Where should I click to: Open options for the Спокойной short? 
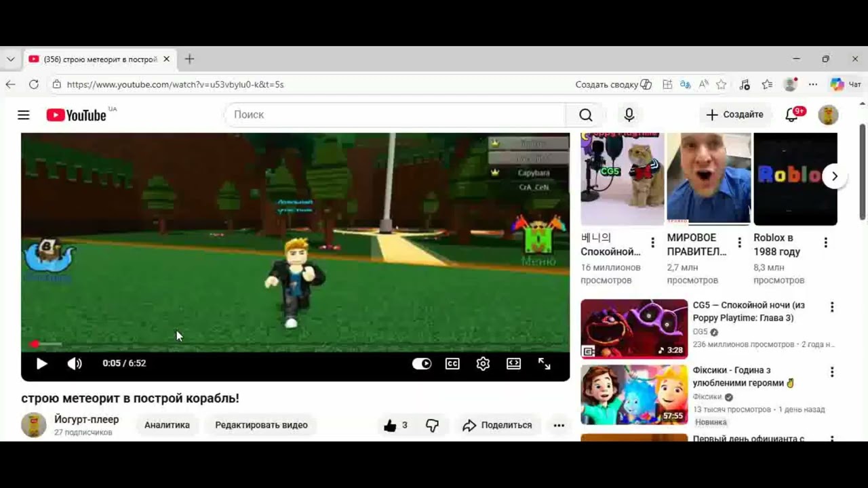[x=653, y=243]
